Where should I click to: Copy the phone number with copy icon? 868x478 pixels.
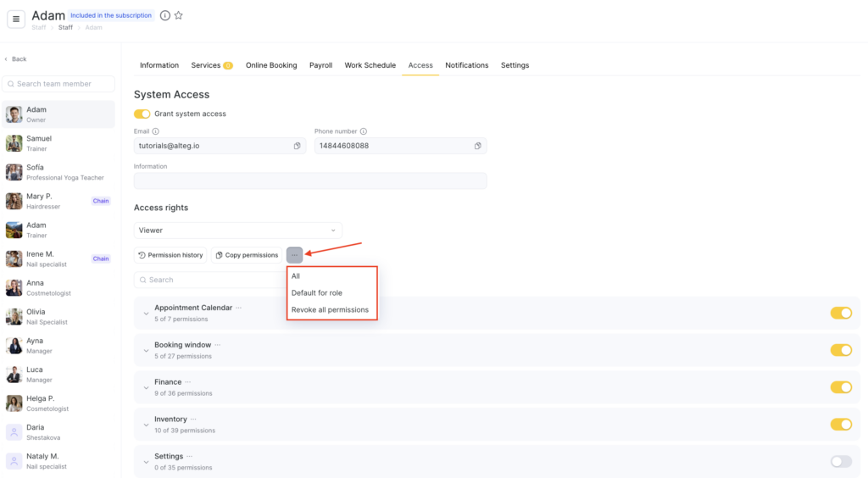(x=477, y=146)
